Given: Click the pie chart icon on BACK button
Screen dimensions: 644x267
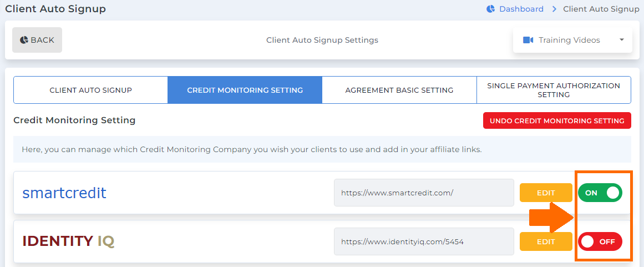Looking at the screenshot, I should pyautogui.click(x=24, y=40).
